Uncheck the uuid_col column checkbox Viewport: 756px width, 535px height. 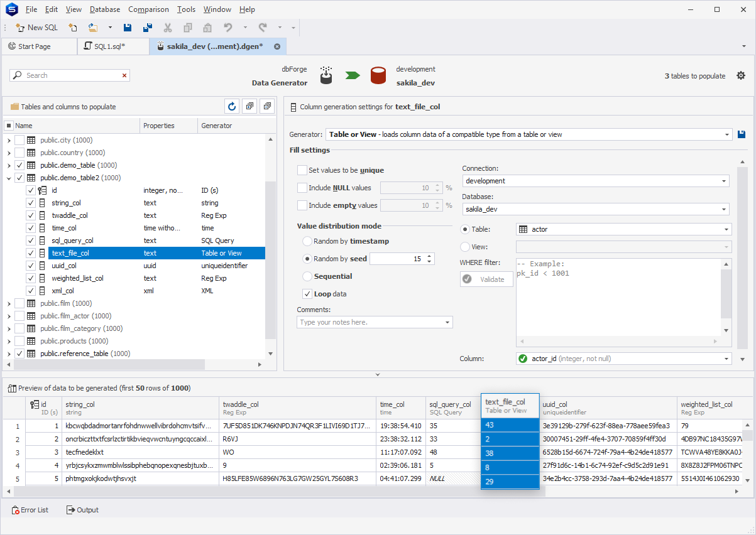(x=31, y=266)
